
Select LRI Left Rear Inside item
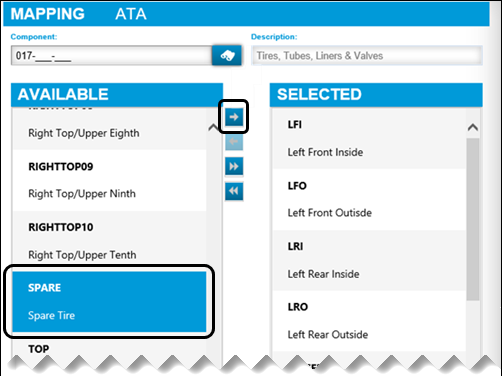369,260
